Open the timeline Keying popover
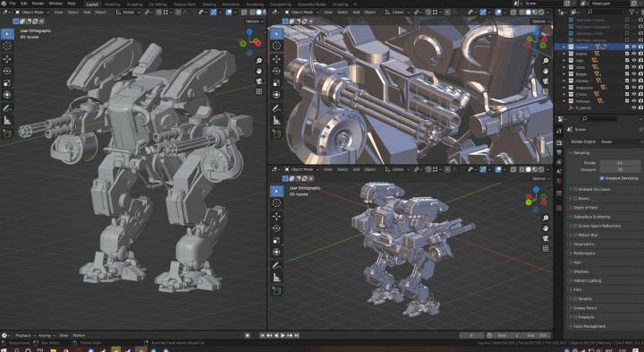The height and width of the screenshot is (352, 644). [47, 336]
